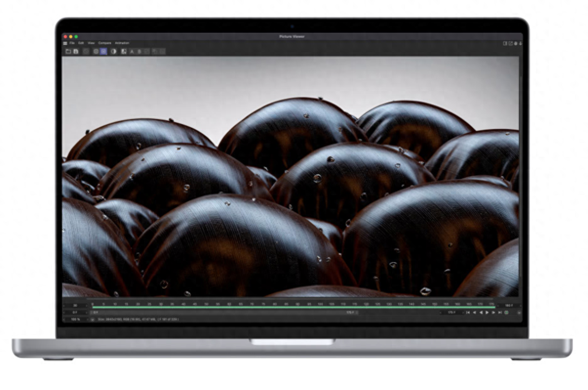Click the current frame field showing 175 F
588x390 pixels.
pos(450,313)
